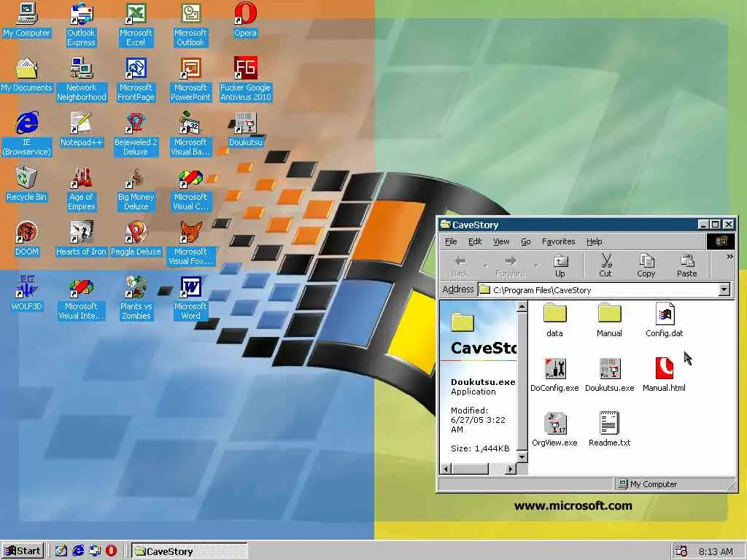This screenshot has height=560, width=747.
Task: Click the Network Neighborhood desktop icon
Action: point(82,79)
